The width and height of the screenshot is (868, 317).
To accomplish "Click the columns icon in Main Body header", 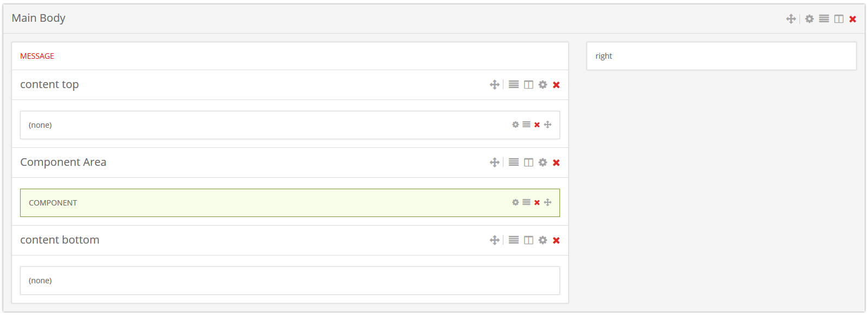I will (x=839, y=19).
